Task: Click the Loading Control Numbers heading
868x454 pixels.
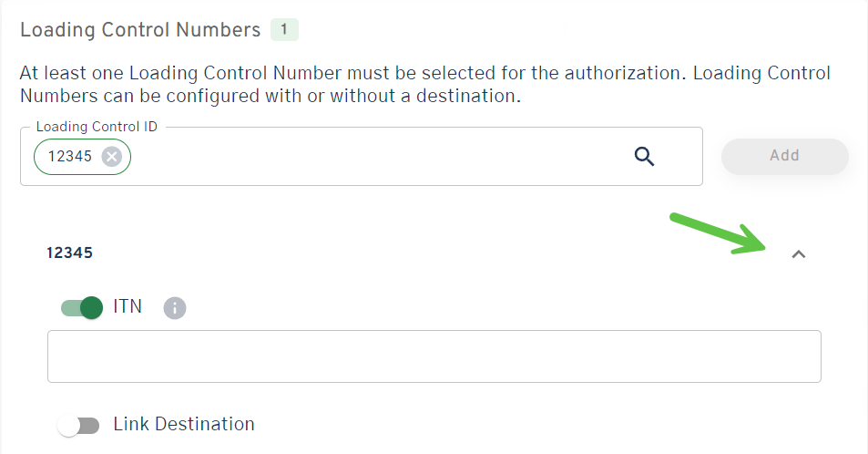Action: [140, 30]
